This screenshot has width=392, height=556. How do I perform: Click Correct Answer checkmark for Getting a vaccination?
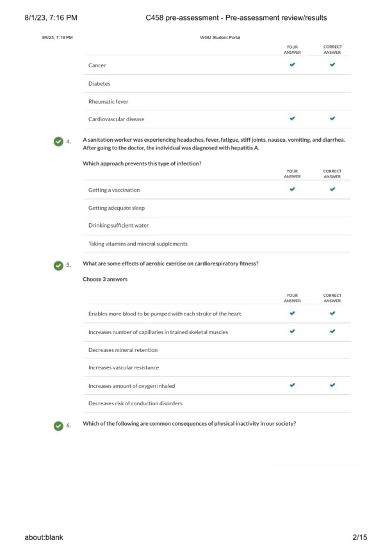coord(332,189)
